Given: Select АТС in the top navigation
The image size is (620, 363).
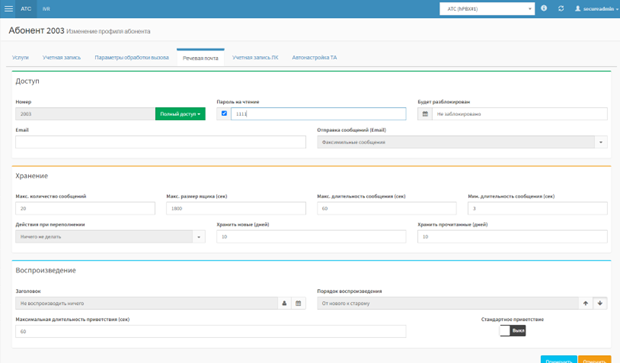Looking at the screenshot, I should tap(26, 9).
